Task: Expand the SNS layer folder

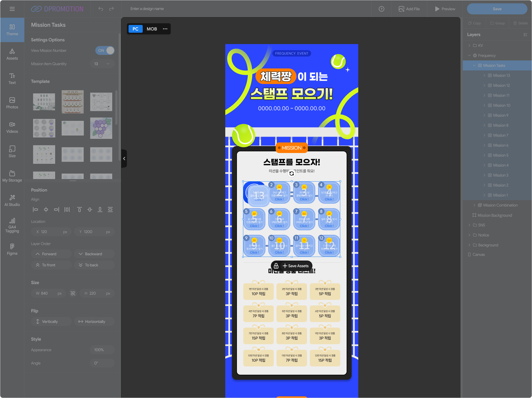Action: 469,225
